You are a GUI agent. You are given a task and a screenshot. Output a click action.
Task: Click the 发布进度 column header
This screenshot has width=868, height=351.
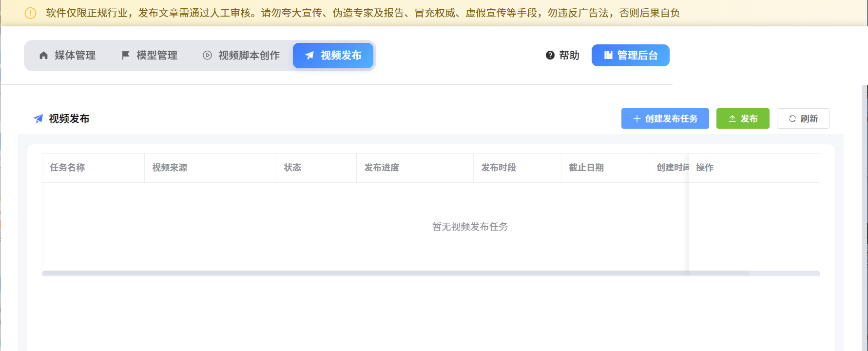coord(415,168)
